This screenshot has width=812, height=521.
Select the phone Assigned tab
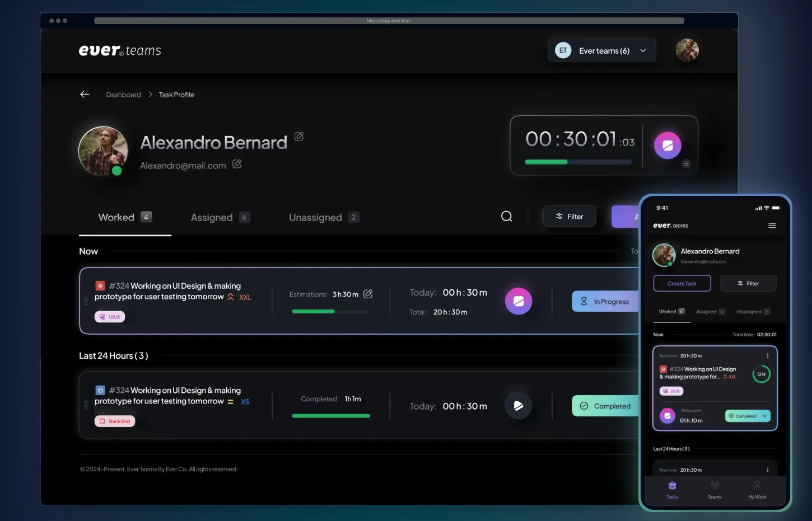710,312
